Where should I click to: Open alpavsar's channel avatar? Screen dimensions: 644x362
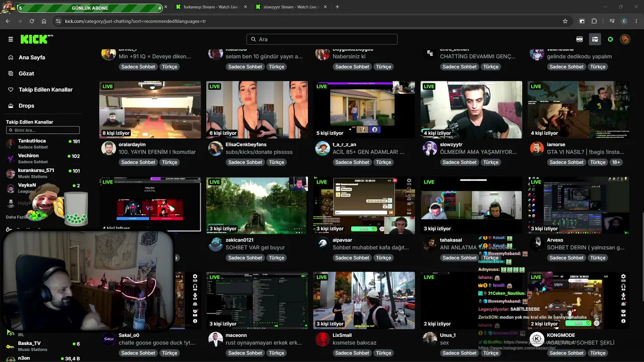pos(323,244)
